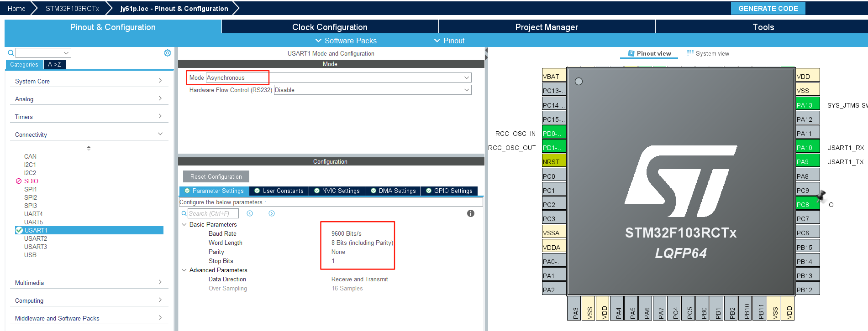Select USB in the Connectivity list
Viewport: 868px width, 331px height.
(30, 255)
